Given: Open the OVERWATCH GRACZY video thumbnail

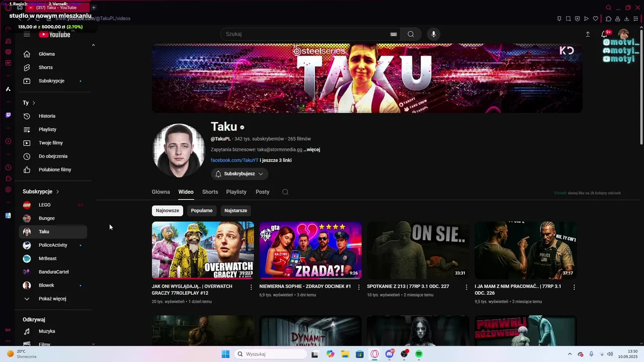Looking at the screenshot, I should [203, 250].
